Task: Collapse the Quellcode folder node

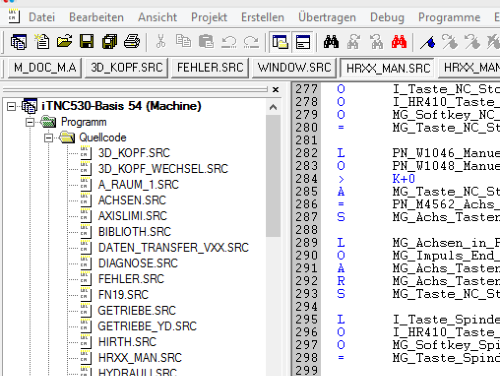Action: click(48, 138)
